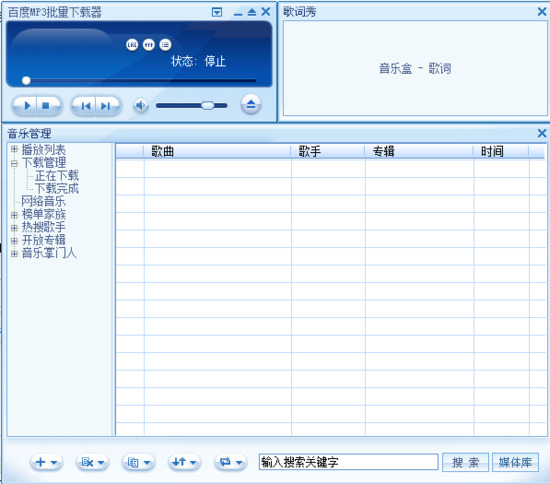Skip to the next track

(106, 106)
